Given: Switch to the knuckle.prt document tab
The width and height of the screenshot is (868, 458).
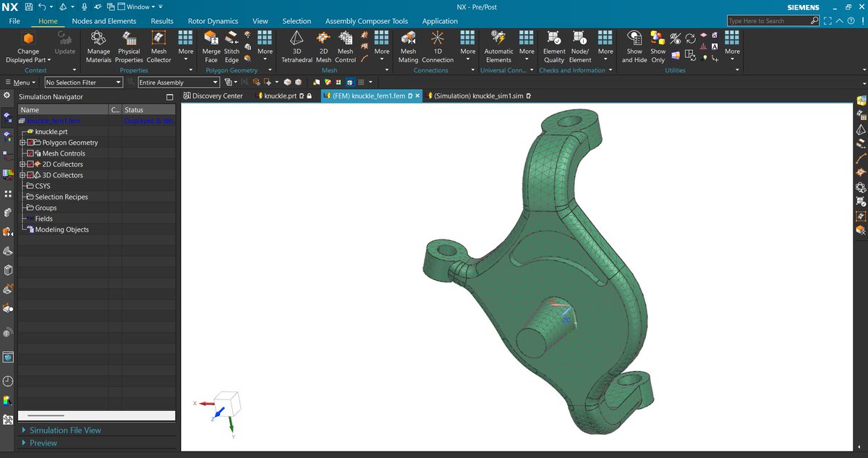Looking at the screenshot, I should pyautogui.click(x=285, y=96).
